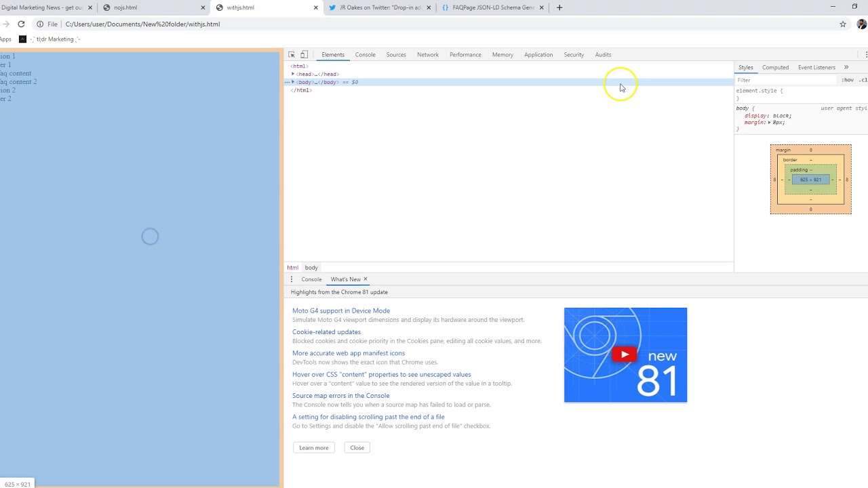The width and height of the screenshot is (868, 488).
Task: Open the Memory panel tab
Action: [x=502, y=55]
